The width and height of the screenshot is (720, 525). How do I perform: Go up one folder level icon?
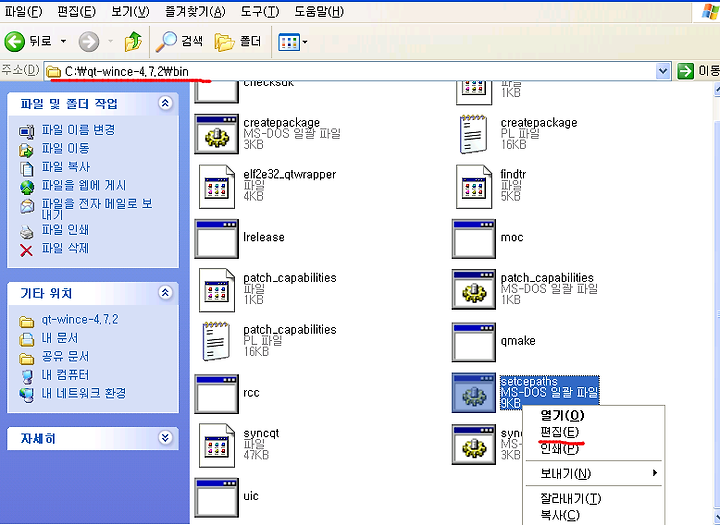tap(133, 41)
